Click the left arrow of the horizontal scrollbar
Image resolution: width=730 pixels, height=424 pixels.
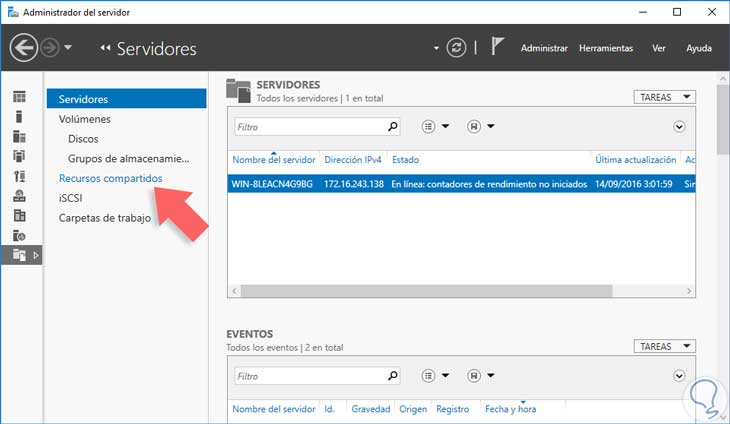pyautogui.click(x=234, y=291)
